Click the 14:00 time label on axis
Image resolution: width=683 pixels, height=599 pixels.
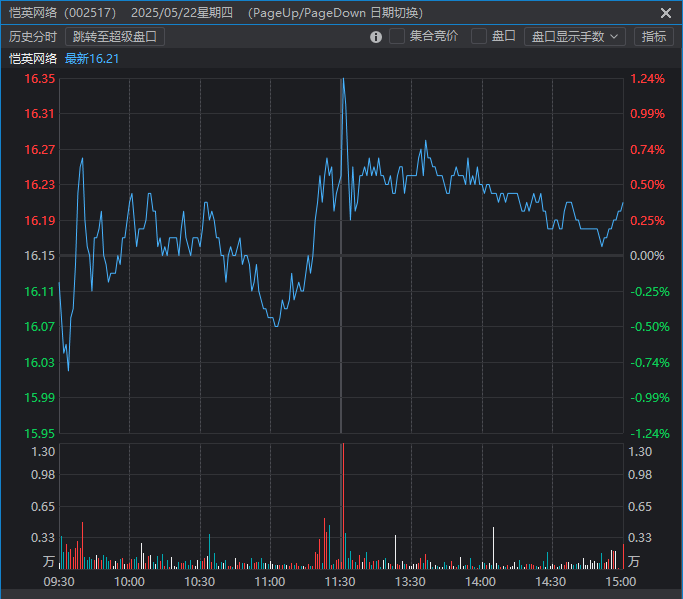pyautogui.click(x=481, y=581)
